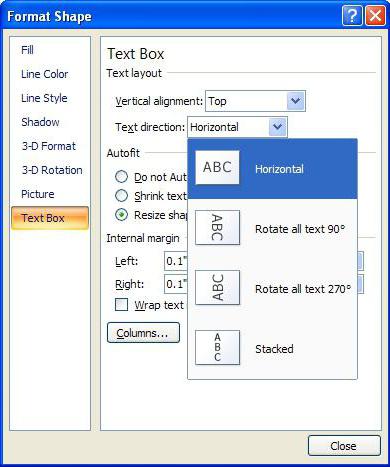
Task: Select the Text Box category
Action: tap(50, 218)
